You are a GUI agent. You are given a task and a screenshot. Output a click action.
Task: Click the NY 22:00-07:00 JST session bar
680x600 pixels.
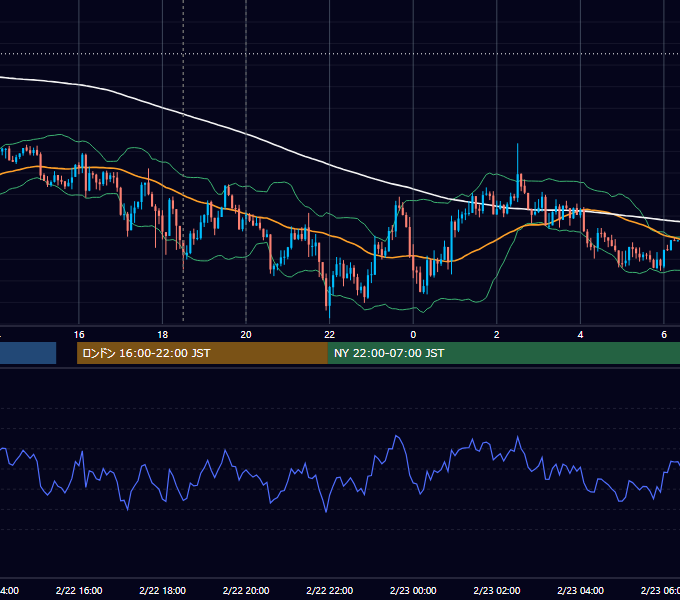(x=503, y=353)
